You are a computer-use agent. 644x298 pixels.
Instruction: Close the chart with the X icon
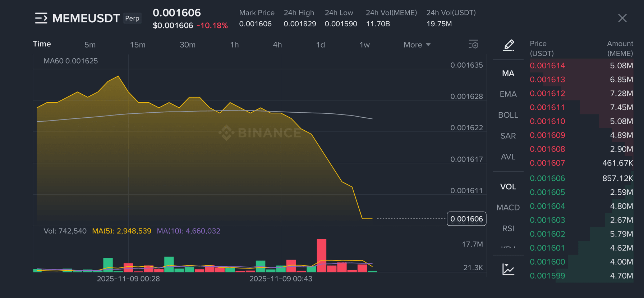[622, 18]
